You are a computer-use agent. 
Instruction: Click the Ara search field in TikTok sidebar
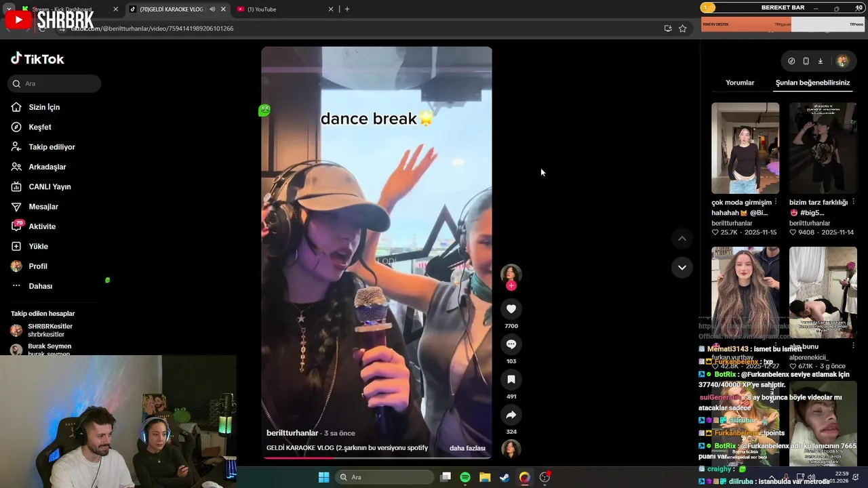tap(54, 83)
